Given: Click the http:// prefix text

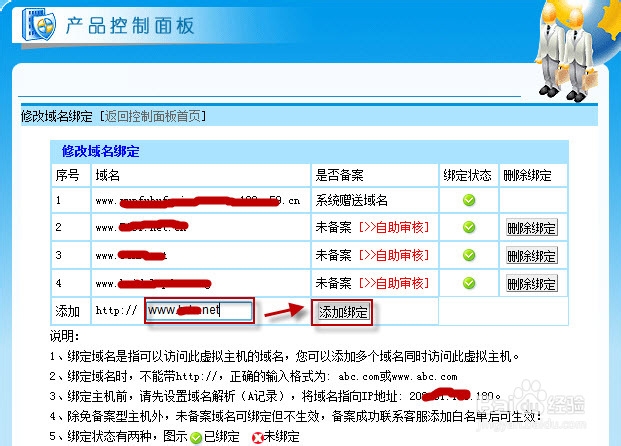Looking at the screenshot, I should point(116,311).
